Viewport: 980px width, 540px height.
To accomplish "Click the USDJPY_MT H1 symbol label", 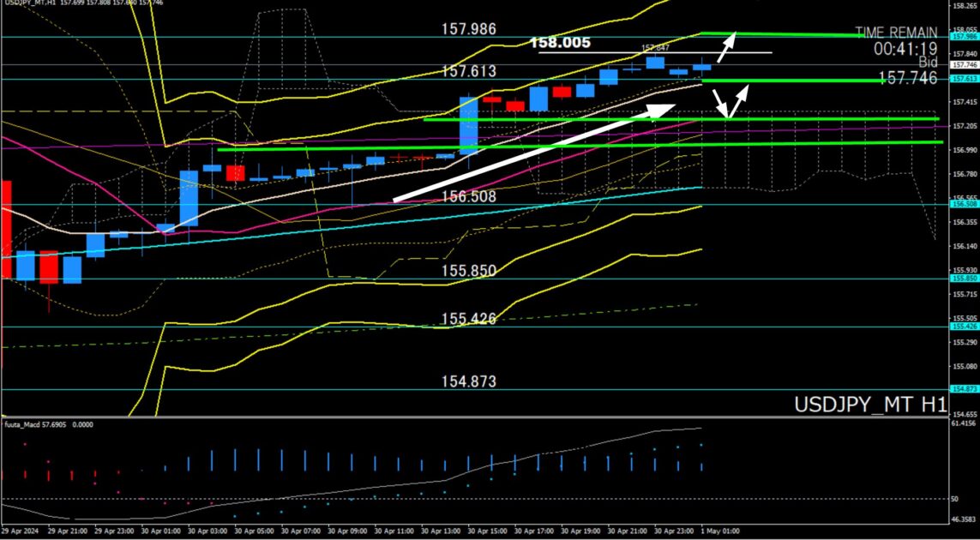I will tap(869, 404).
